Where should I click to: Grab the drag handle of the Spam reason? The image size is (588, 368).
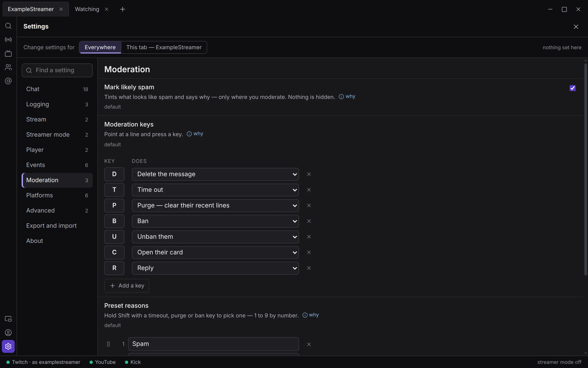108,344
